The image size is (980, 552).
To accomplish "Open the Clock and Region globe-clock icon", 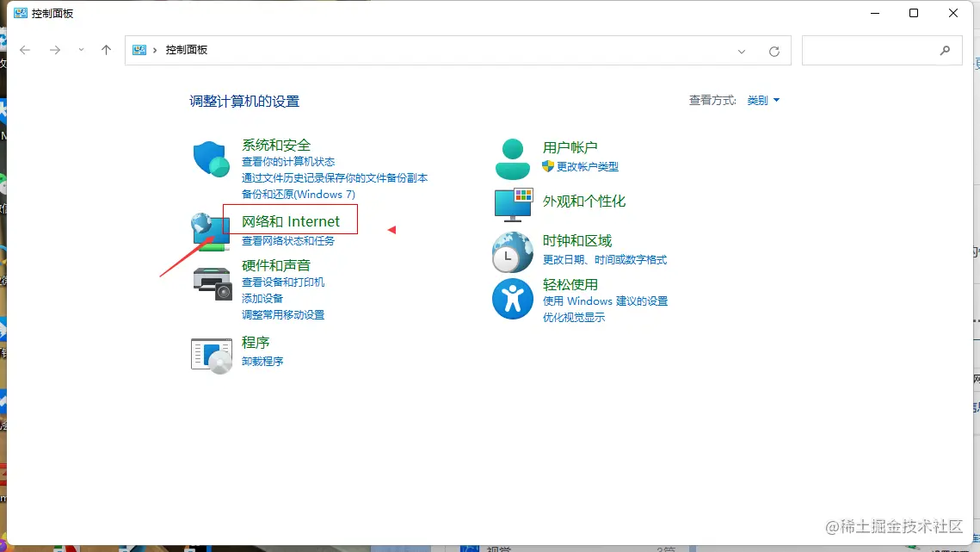I will [513, 252].
